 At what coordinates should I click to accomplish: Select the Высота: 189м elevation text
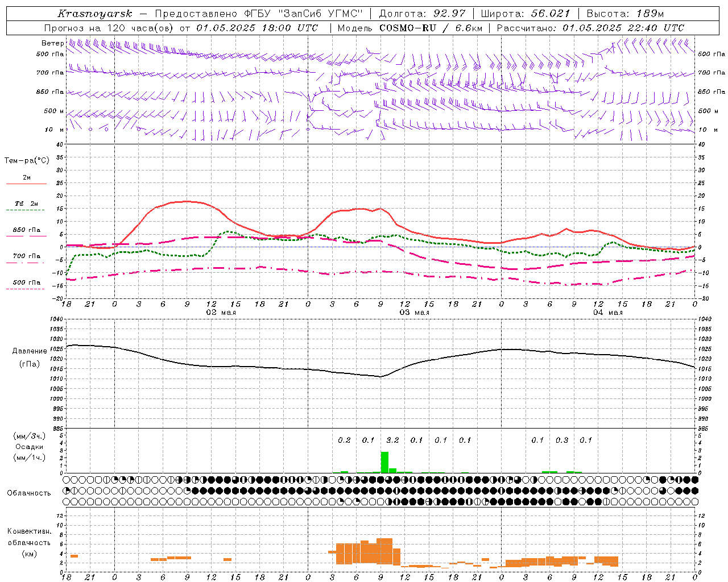(x=626, y=14)
